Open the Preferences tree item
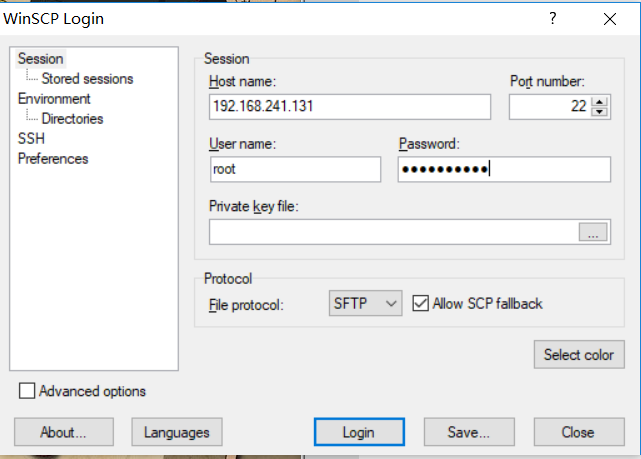The image size is (641, 459). 53,159
